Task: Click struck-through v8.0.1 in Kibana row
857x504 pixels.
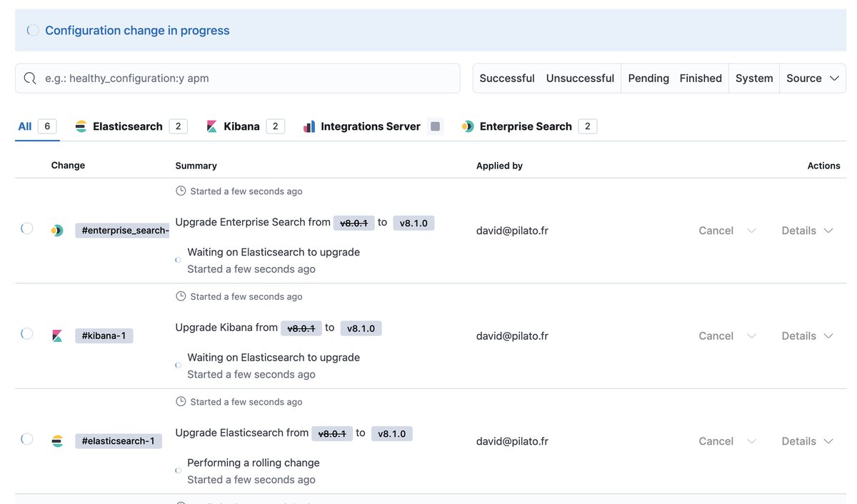Action: [301, 328]
